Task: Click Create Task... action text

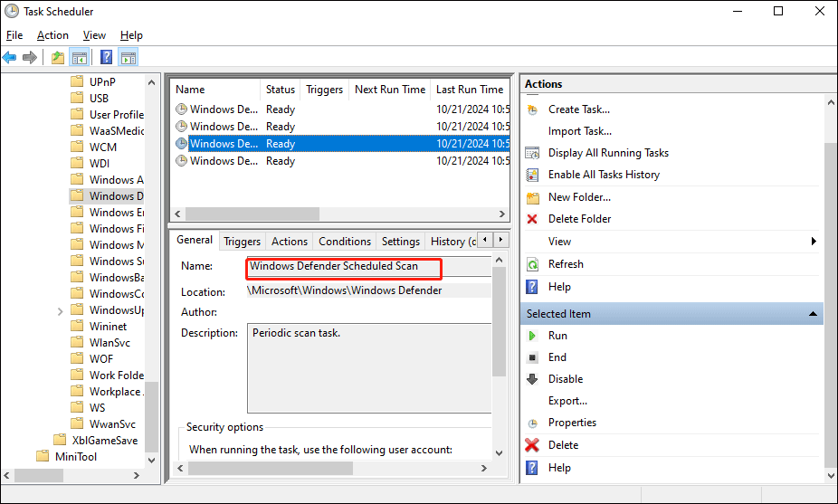Action: click(x=579, y=109)
